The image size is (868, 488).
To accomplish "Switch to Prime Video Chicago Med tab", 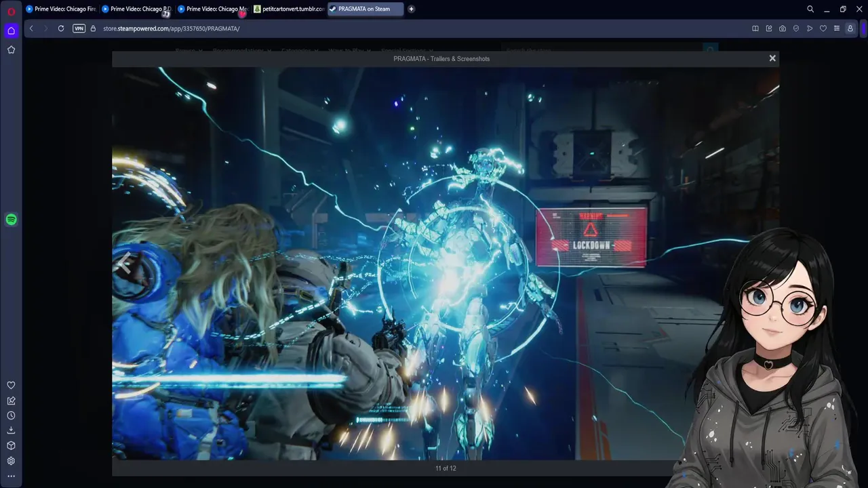I will pyautogui.click(x=213, y=9).
